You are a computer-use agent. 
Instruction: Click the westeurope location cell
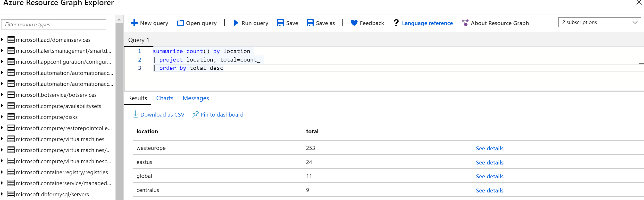pyautogui.click(x=151, y=148)
